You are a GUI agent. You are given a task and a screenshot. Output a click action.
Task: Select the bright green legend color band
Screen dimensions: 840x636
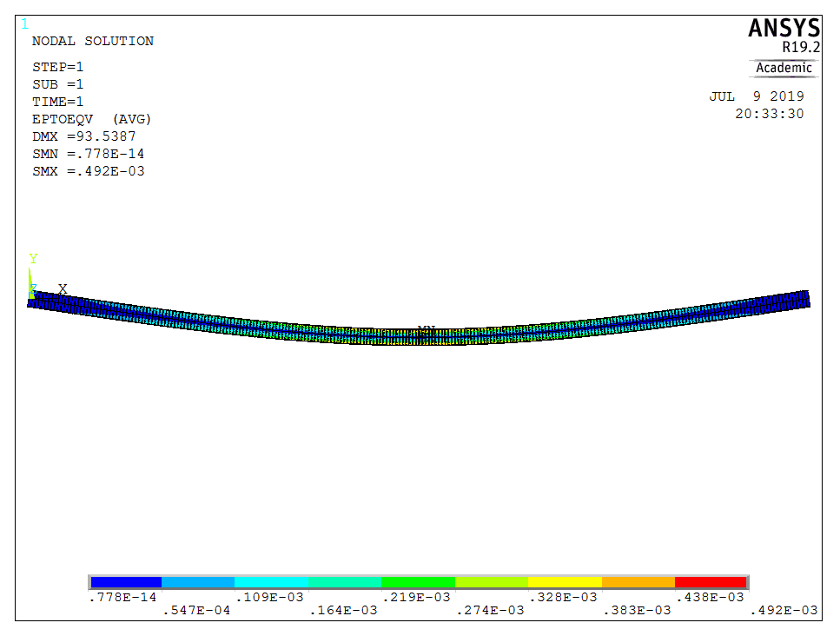(418, 581)
